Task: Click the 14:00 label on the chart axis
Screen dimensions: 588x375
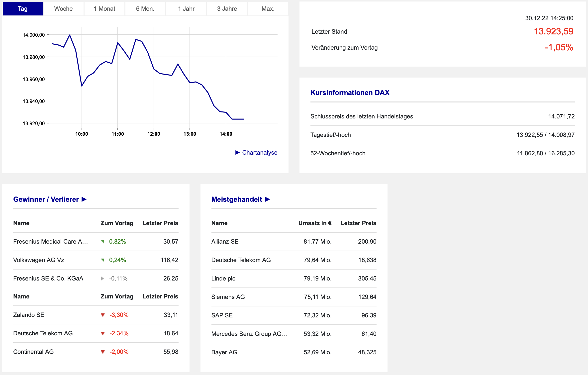Action: pos(226,134)
